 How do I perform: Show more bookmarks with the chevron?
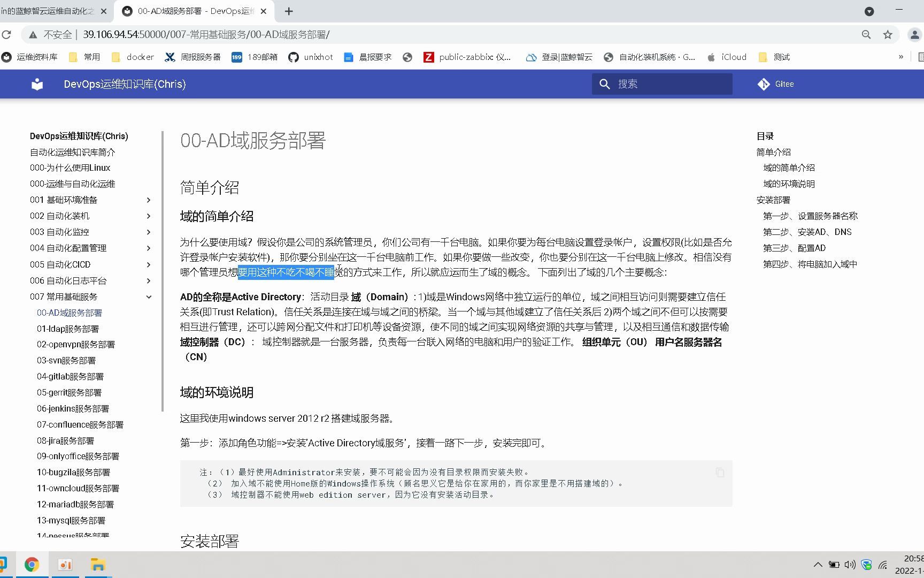pos(901,57)
